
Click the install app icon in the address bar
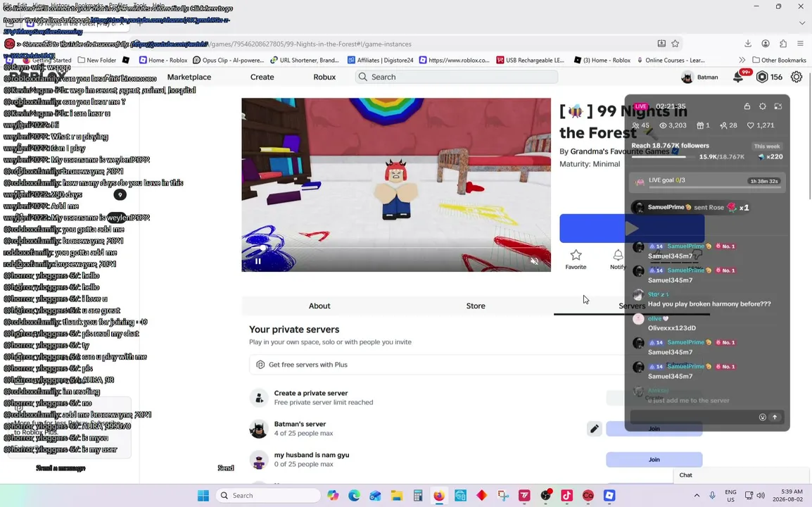pyautogui.click(x=661, y=44)
